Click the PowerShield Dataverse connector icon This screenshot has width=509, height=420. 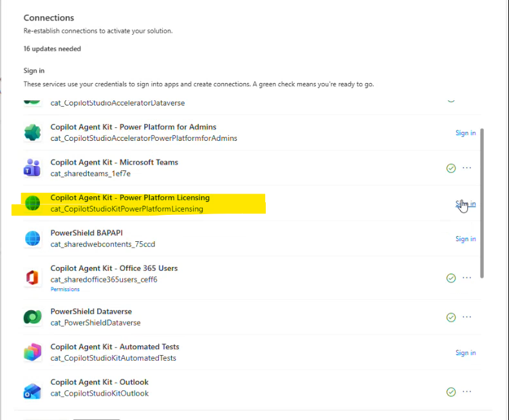click(x=32, y=317)
